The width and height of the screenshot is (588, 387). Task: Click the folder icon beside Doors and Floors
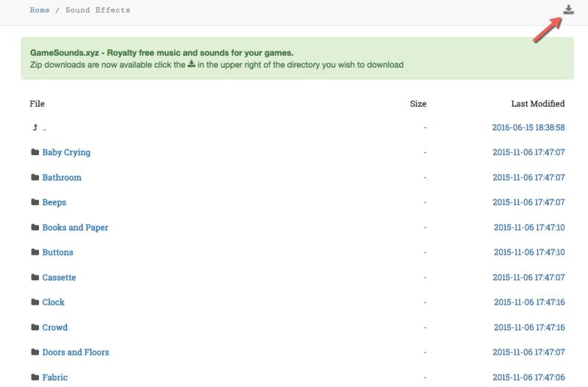(35, 352)
